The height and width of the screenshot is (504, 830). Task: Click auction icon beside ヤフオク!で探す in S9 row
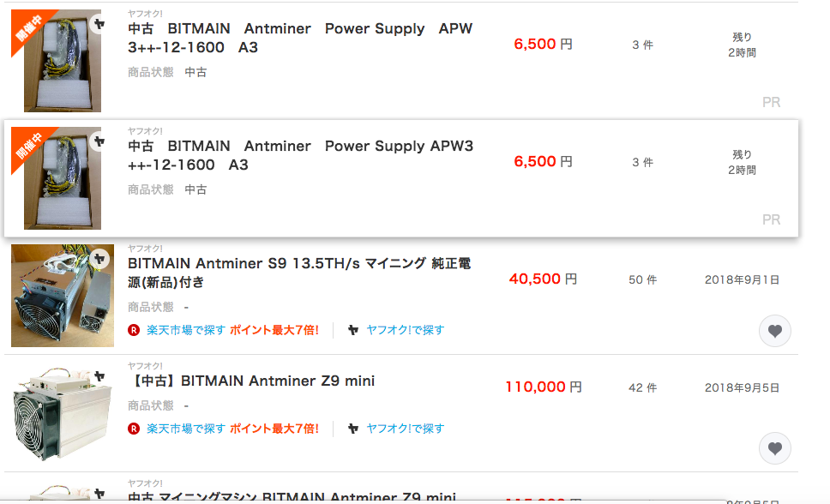click(353, 330)
